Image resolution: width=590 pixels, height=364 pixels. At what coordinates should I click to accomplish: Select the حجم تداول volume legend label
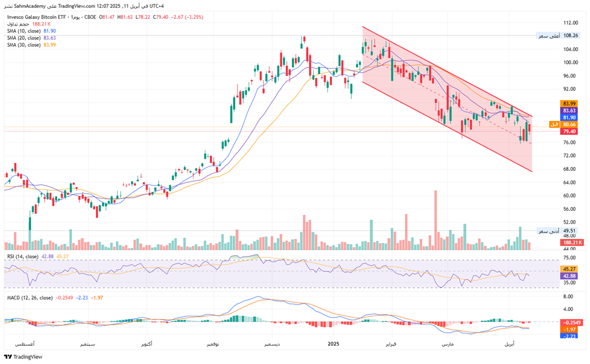pos(18,24)
